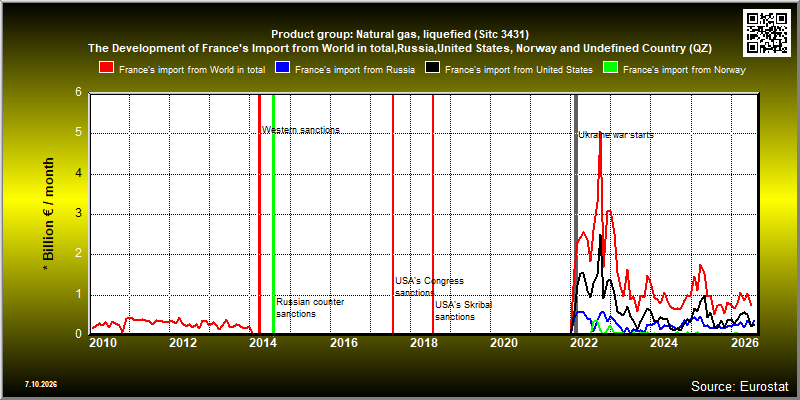Click the y-axis value 6
This screenshot has width=800, height=400.
(79, 93)
